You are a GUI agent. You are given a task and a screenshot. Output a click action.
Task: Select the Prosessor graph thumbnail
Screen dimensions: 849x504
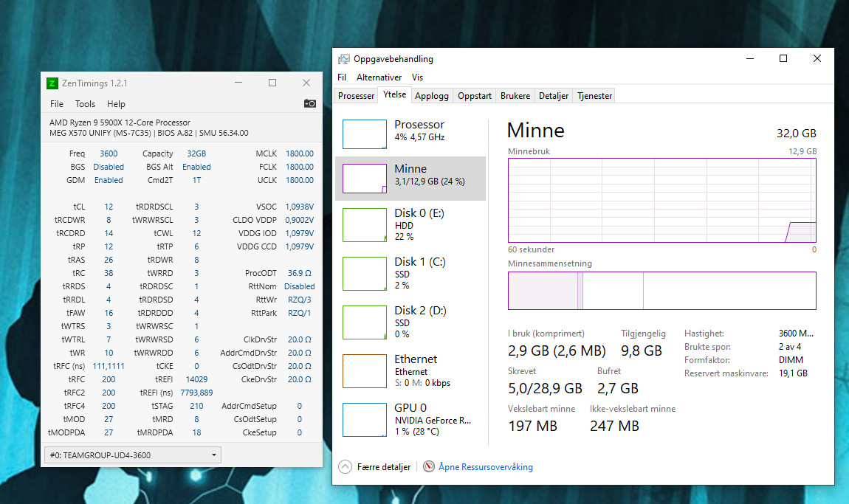(365, 134)
